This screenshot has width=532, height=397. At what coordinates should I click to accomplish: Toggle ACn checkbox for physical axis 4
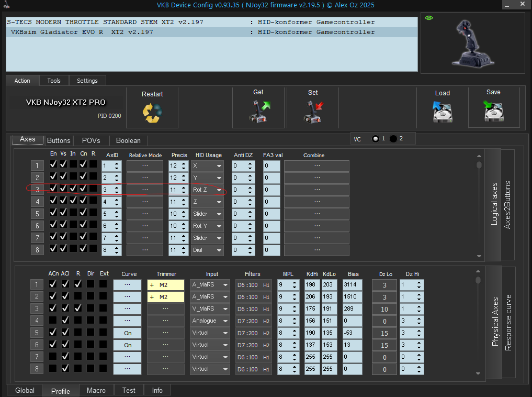click(x=53, y=320)
